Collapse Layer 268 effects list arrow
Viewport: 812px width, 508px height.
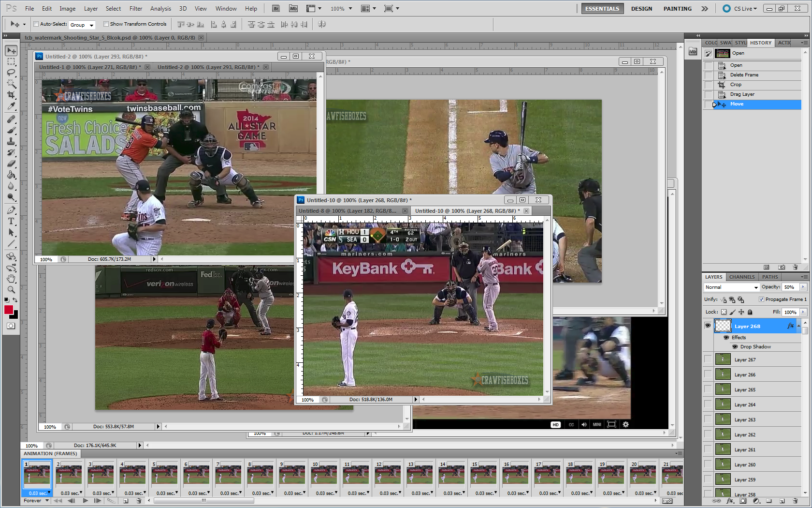click(799, 326)
